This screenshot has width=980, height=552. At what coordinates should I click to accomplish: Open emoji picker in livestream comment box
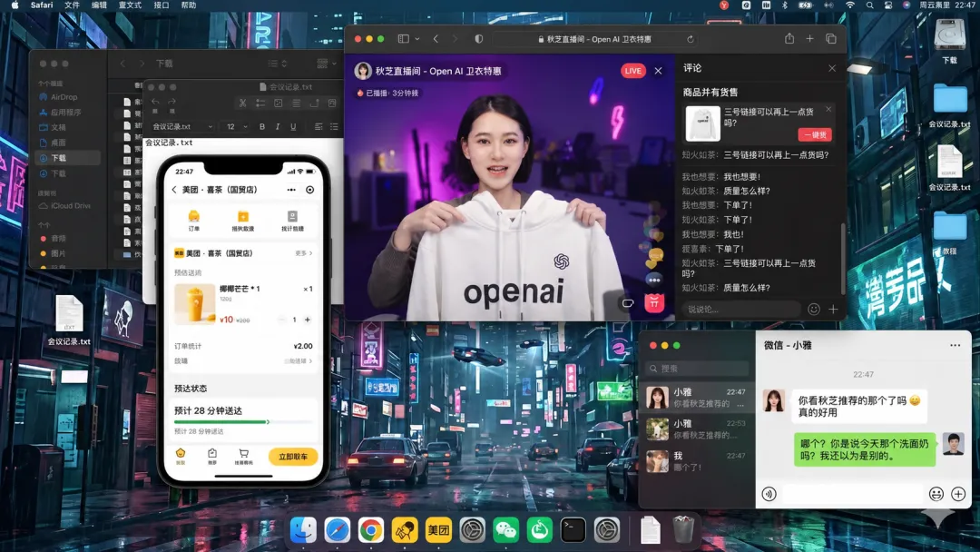point(814,309)
